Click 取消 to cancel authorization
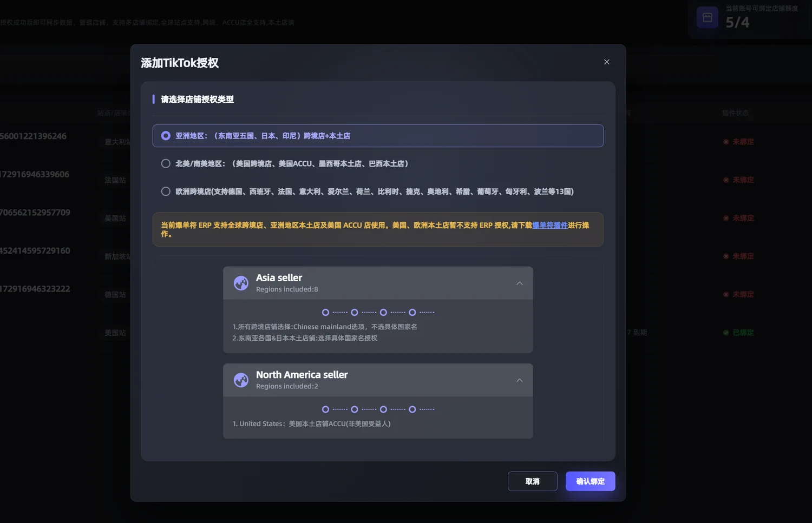The height and width of the screenshot is (523, 812). tap(532, 481)
